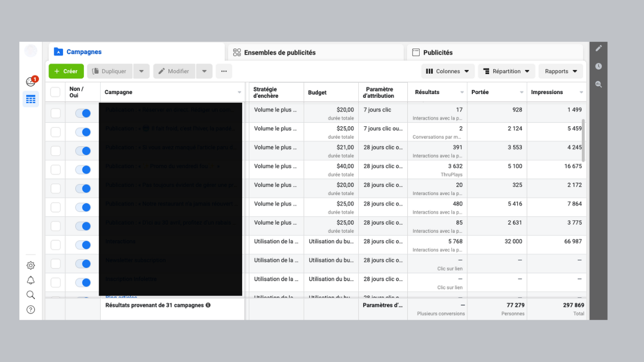The height and width of the screenshot is (362, 644).
Task: Open the Colonnes dropdown
Action: pyautogui.click(x=448, y=72)
